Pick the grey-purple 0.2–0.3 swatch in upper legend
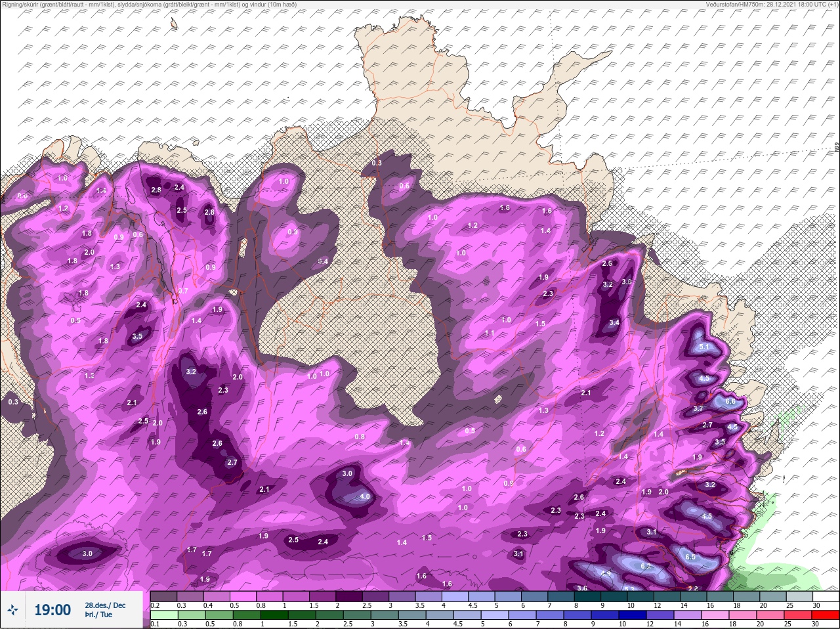The height and width of the screenshot is (629, 840). click(164, 596)
